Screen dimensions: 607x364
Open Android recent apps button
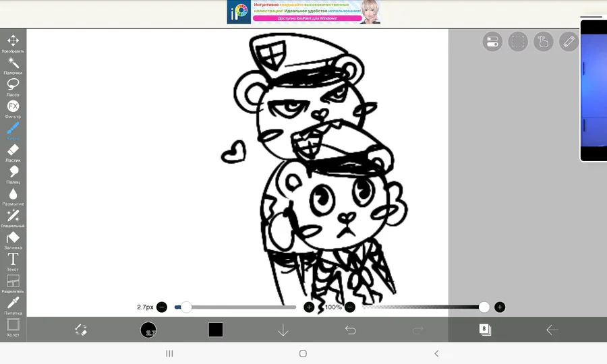click(169, 354)
